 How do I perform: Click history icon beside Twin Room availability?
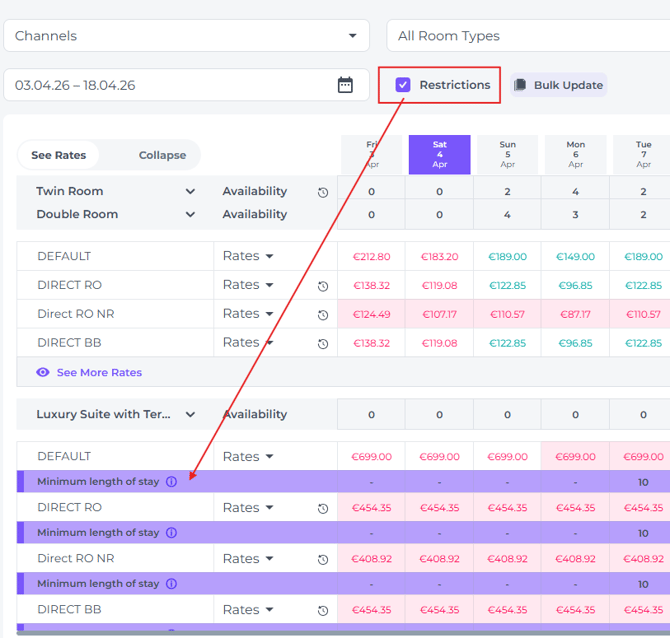tap(323, 192)
